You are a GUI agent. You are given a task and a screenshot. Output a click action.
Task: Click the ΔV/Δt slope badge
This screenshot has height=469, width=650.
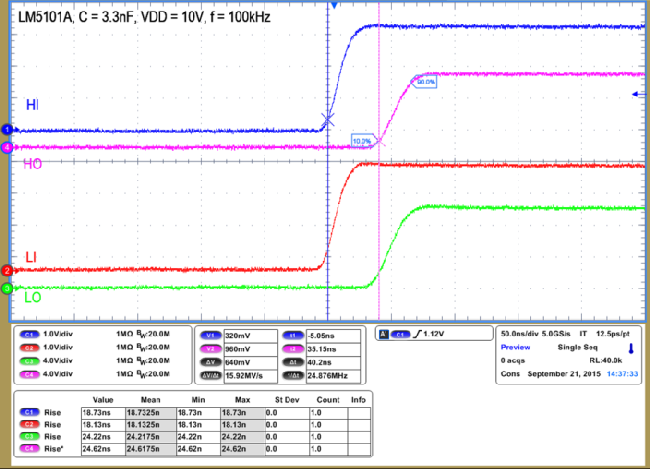211,376
